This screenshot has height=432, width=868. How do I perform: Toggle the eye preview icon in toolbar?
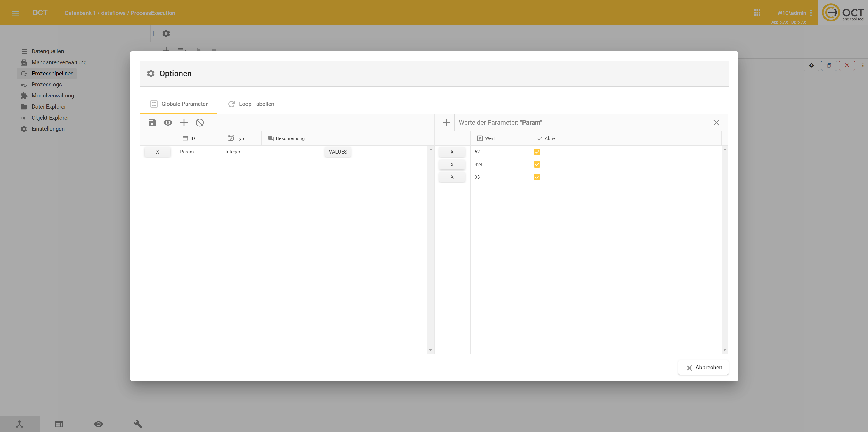pos(168,122)
